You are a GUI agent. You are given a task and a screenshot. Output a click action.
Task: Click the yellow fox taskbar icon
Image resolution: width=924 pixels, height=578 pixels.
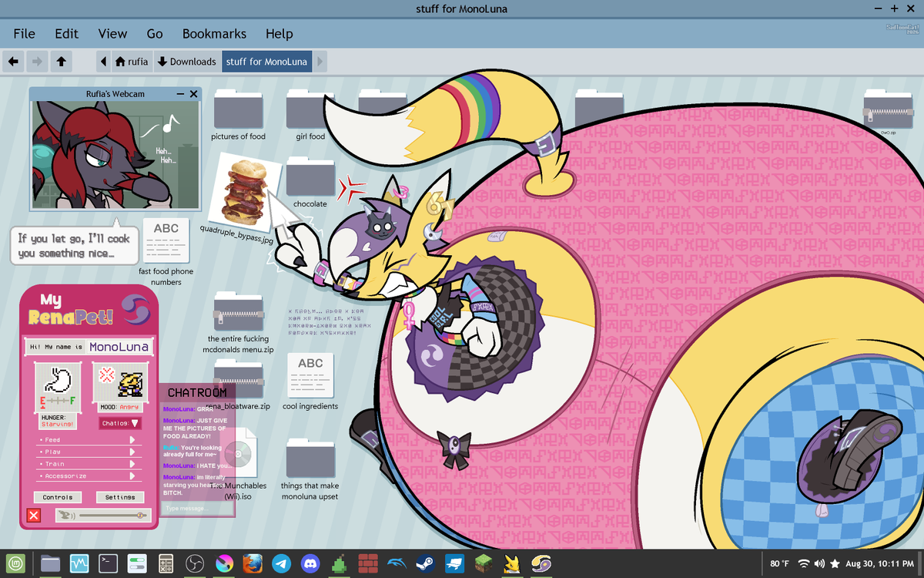(512, 563)
